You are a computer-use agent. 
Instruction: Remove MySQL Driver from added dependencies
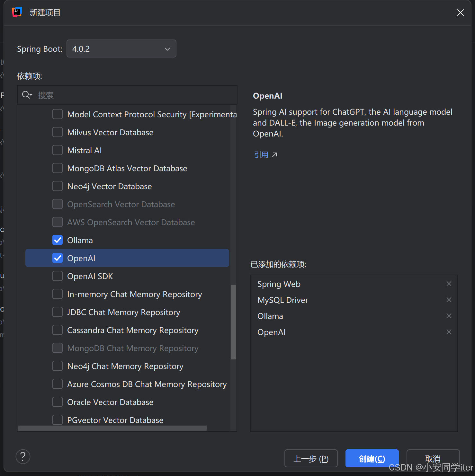[x=449, y=300]
